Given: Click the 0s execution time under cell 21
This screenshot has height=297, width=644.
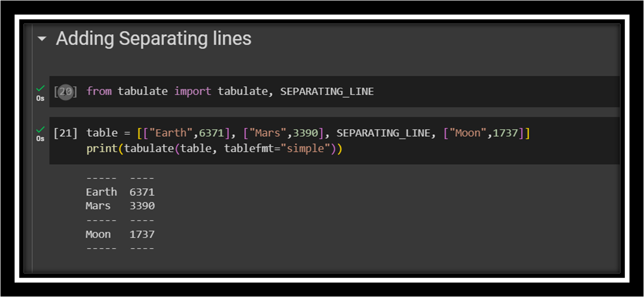Looking at the screenshot, I should click(41, 139).
